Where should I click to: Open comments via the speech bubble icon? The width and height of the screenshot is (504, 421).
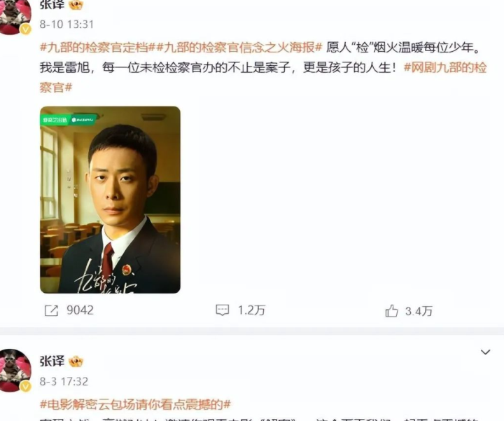222,310
